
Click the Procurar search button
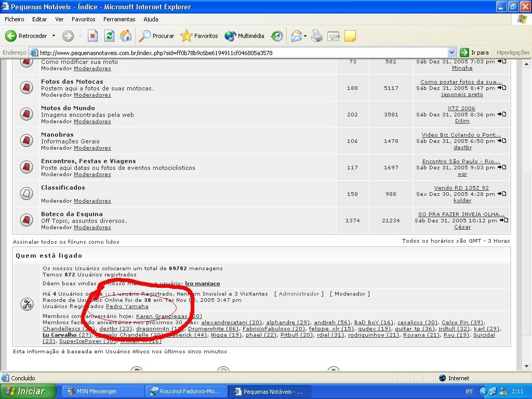(157, 36)
